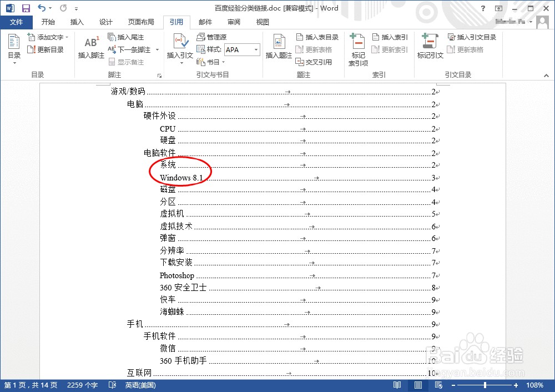Image resolution: width=555 pixels, height=392 pixels.
Task: Click language 英语(美国) in status bar
Action: tap(140, 385)
